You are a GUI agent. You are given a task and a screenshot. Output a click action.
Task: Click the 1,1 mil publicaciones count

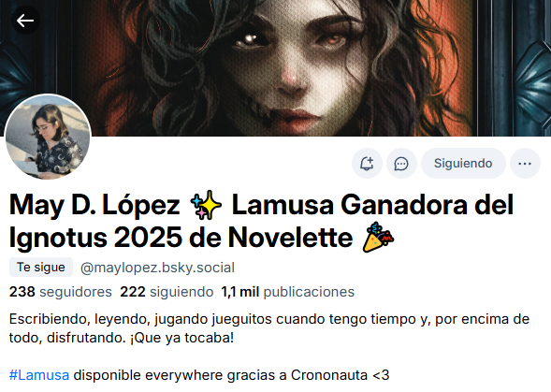(x=287, y=292)
